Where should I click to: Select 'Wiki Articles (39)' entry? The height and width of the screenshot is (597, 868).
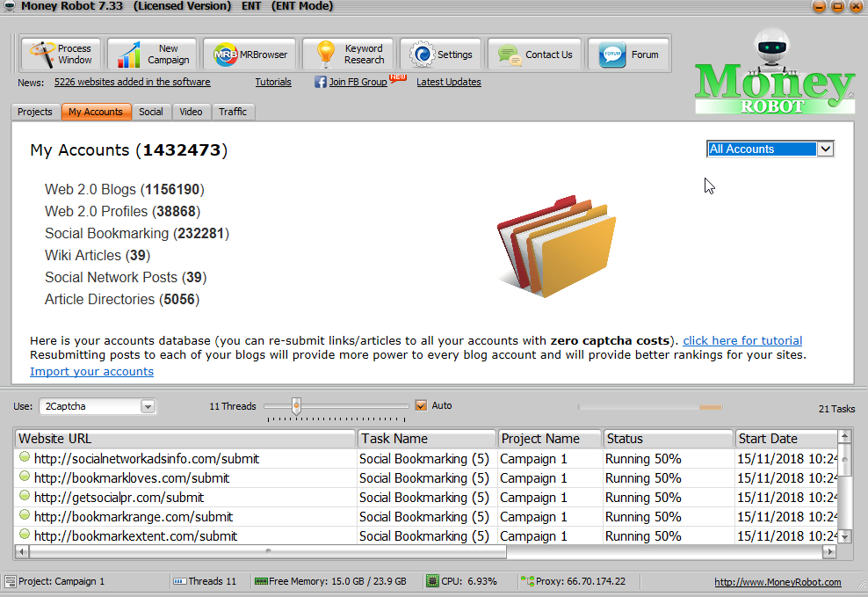point(98,255)
